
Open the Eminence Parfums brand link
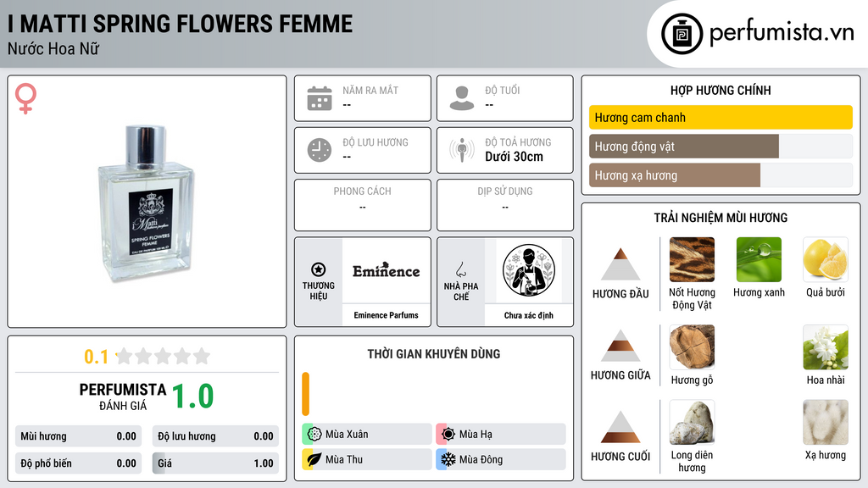pos(386,315)
